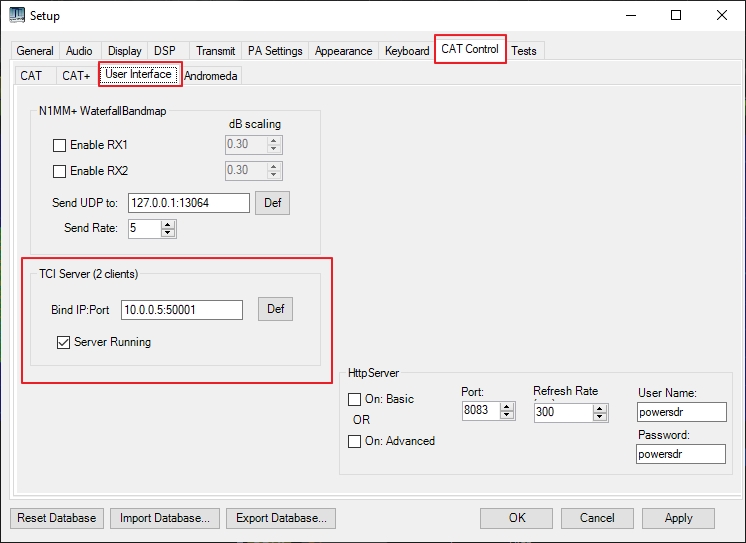Turn on HttpServer Advanced mode
Screen dimensions: 746x543
355,441
